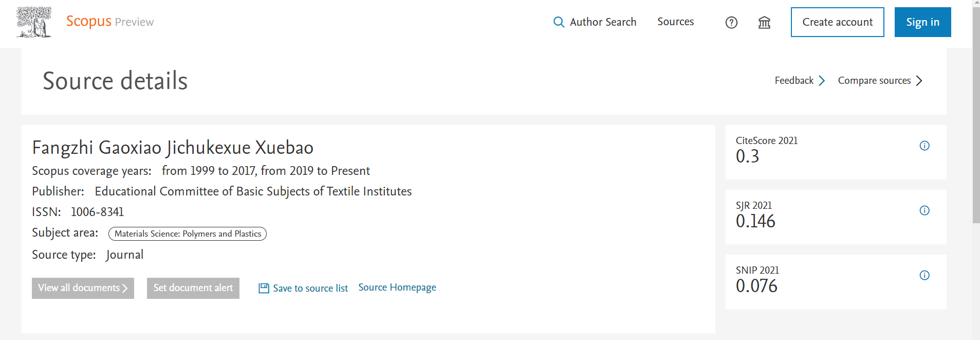Click Save to source list link
The width and height of the screenshot is (980, 340).
click(x=310, y=289)
